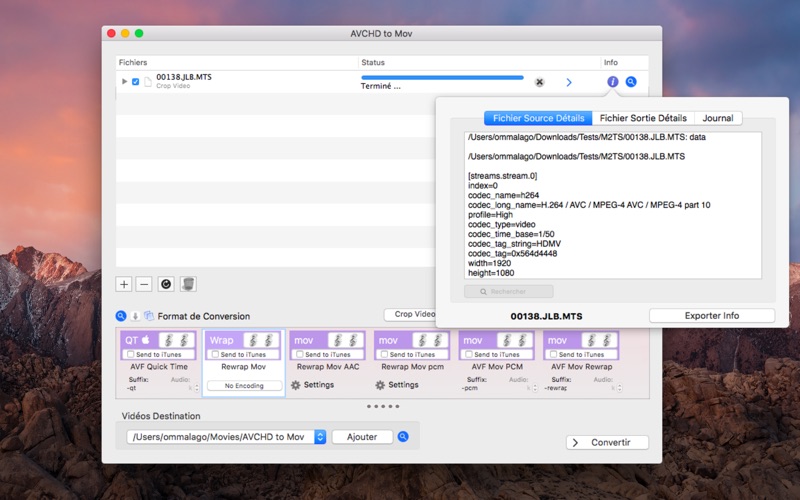Image resolution: width=800 pixels, height=500 pixels.
Task: Click the No Encoding button
Action: [x=244, y=386]
